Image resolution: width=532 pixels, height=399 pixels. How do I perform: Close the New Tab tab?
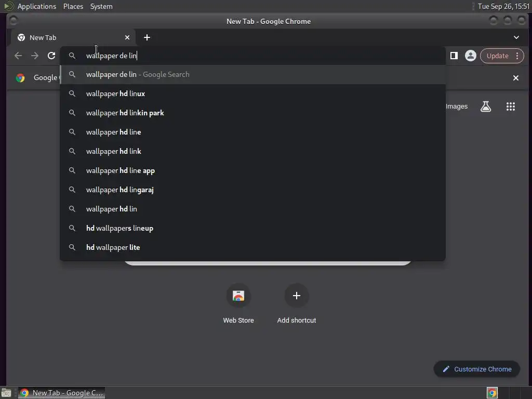127,37
